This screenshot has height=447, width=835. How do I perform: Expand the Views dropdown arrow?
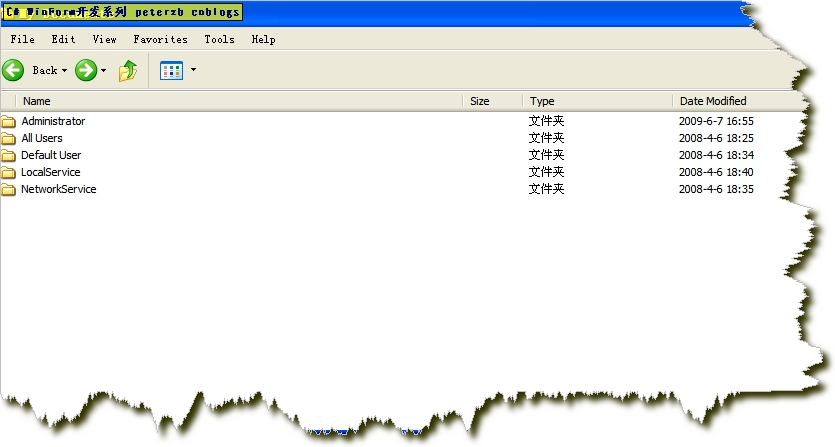(193, 69)
